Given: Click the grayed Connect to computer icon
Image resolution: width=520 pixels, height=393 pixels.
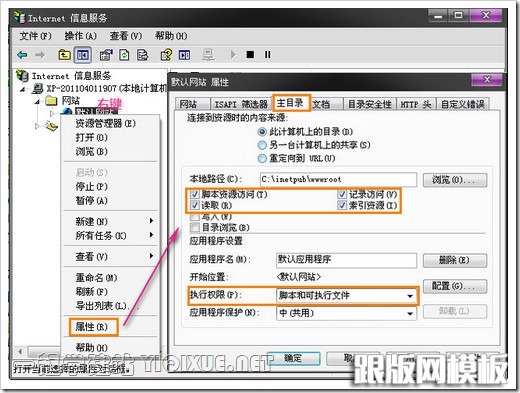Looking at the screenshot, I should point(208,54).
